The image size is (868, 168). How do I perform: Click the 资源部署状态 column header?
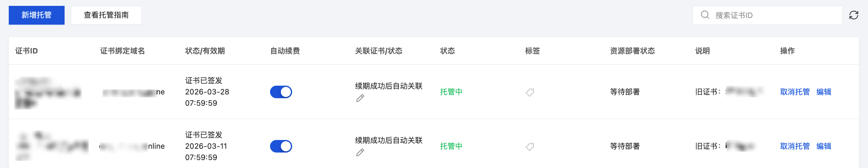[x=632, y=51]
